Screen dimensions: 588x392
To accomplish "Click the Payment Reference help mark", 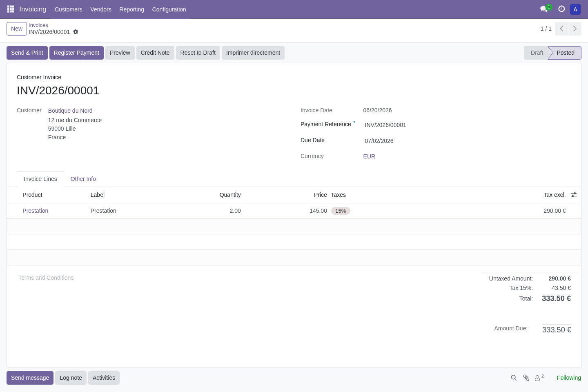I will pyautogui.click(x=354, y=122).
